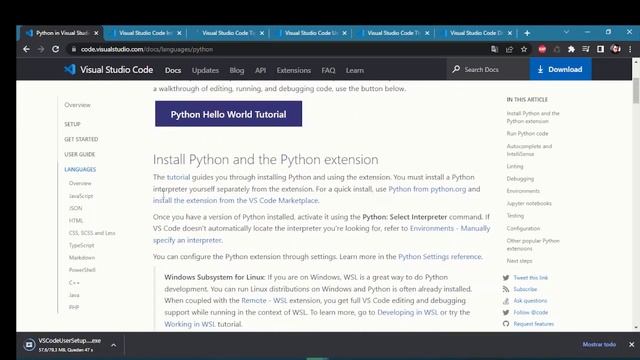The width and height of the screenshot is (640, 360).
Task: Open the translate page icon
Action: (494, 49)
